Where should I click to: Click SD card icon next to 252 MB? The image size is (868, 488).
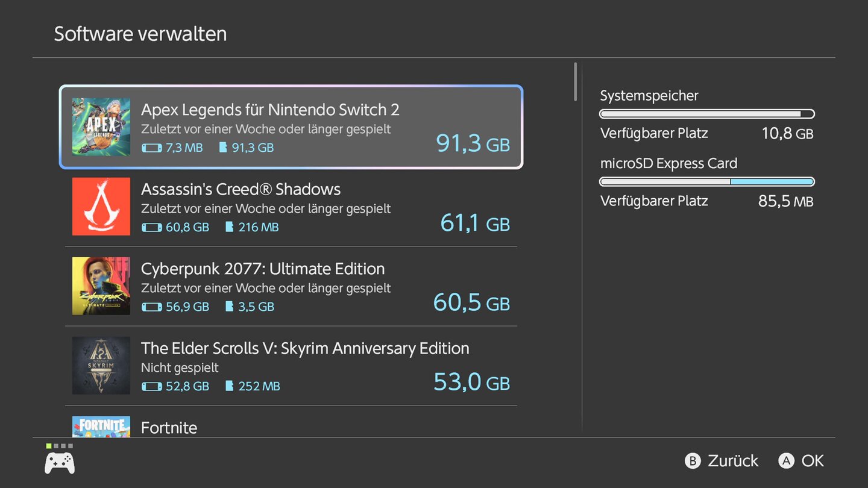(229, 386)
